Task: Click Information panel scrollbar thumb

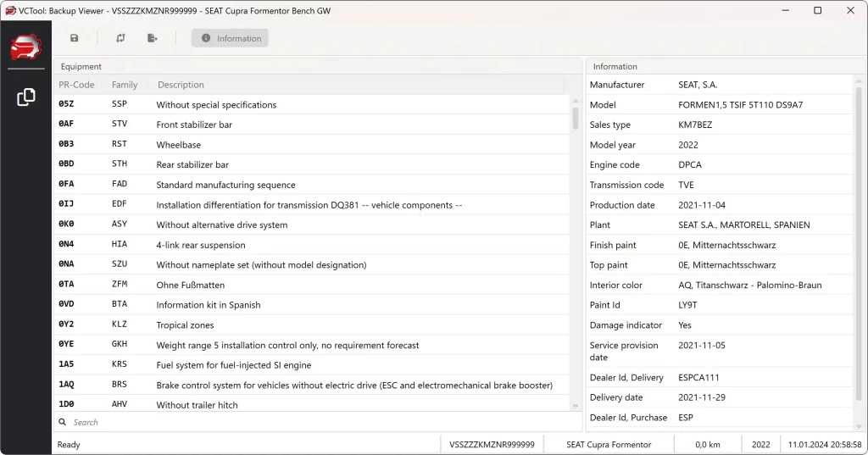Action: [x=860, y=242]
